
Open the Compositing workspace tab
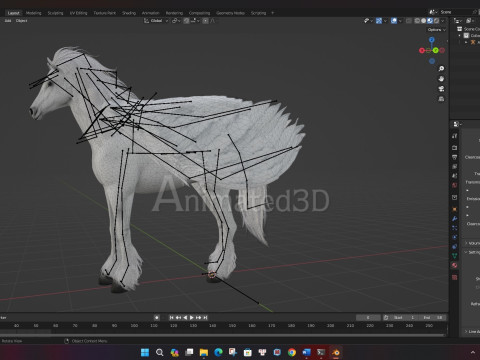199,13
